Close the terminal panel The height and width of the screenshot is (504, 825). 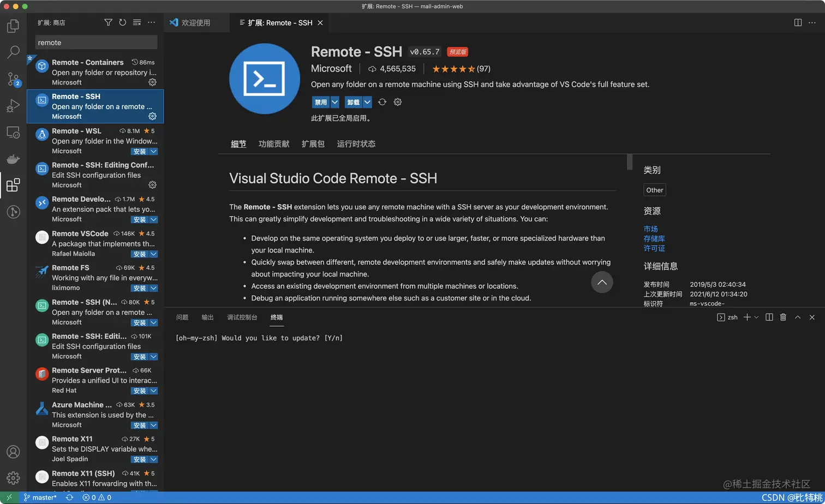point(812,317)
